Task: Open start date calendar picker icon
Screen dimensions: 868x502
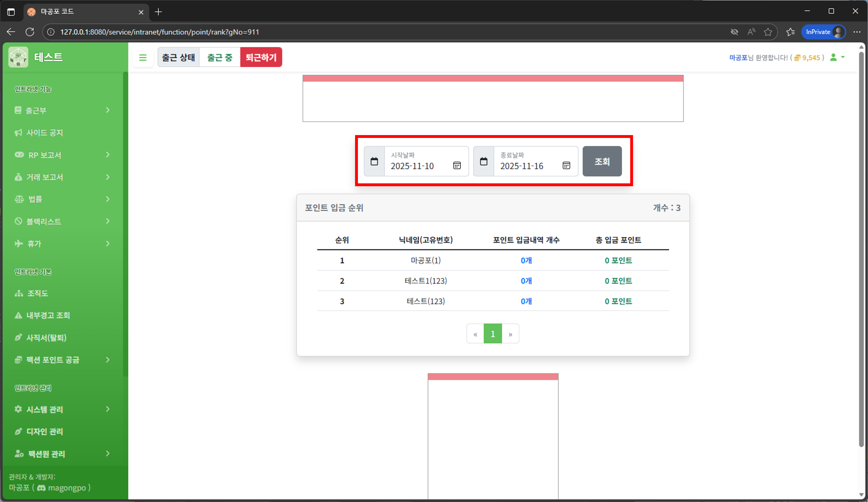Action: 457,166
